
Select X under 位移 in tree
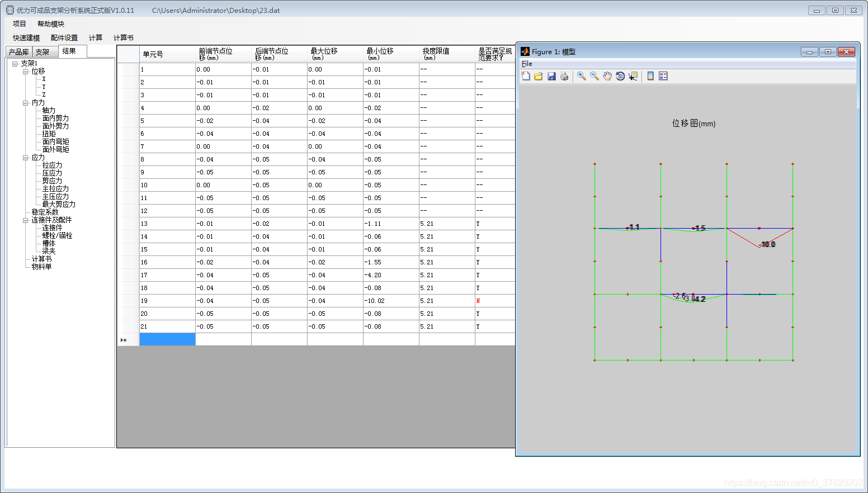(44, 79)
